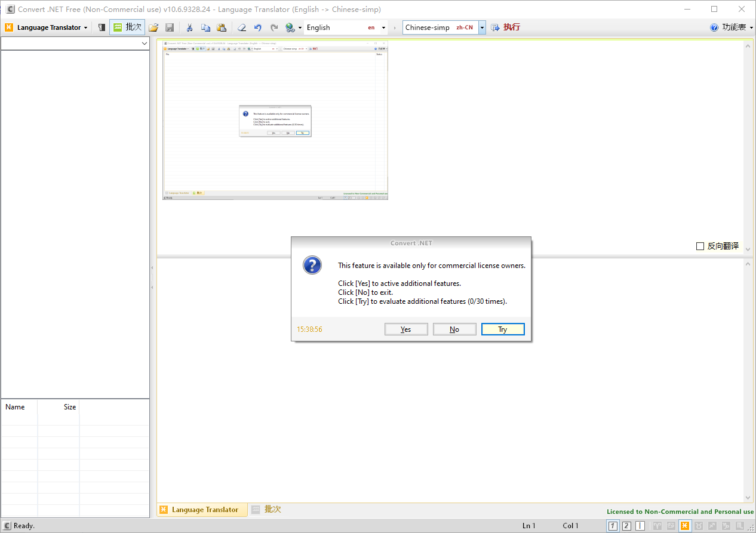Click the No button to exit dialog
The width and height of the screenshot is (756, 533).
click(x=454, y=329)
